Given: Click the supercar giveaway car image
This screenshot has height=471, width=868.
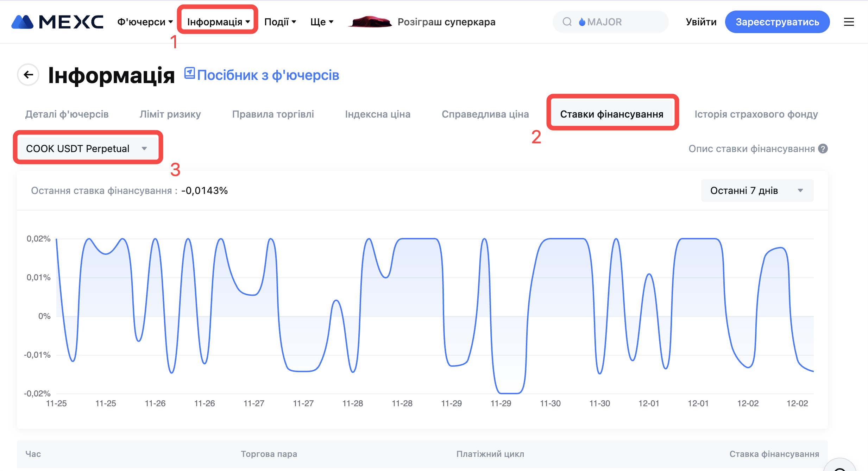Looking at the screenshot, I should pos(370,22).
